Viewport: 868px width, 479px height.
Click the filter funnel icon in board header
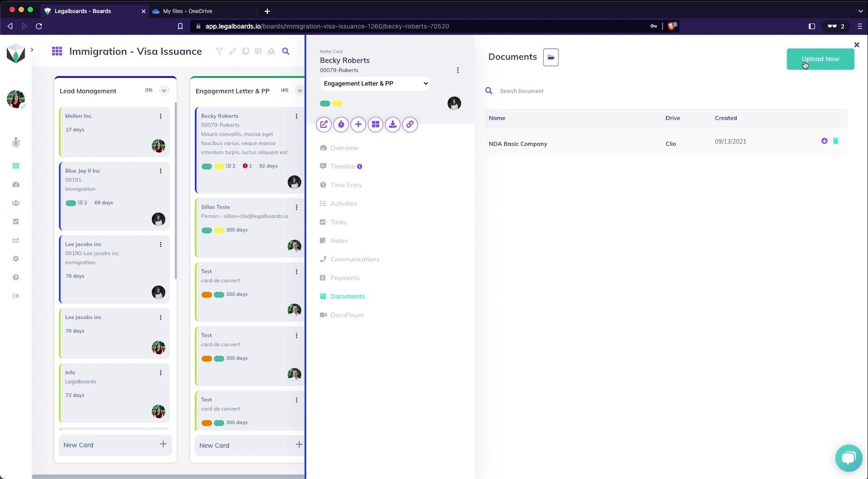(x=219, y=51)
